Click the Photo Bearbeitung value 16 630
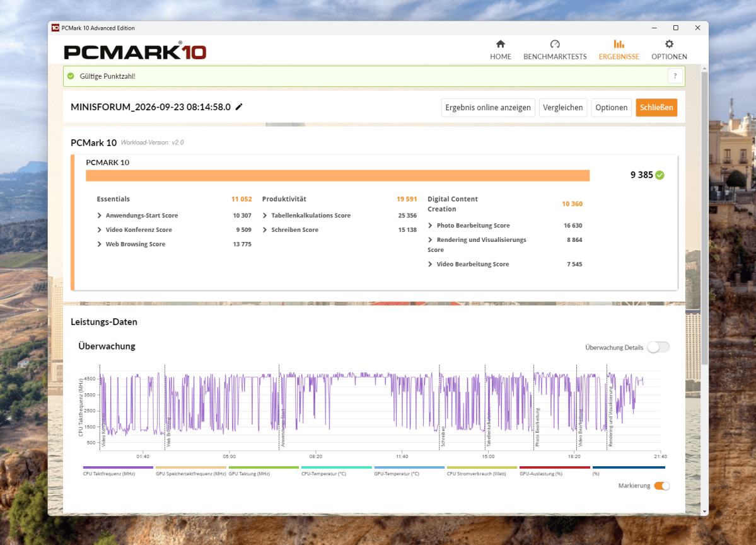This screenshot has height=545, width=756. point(573,226)
